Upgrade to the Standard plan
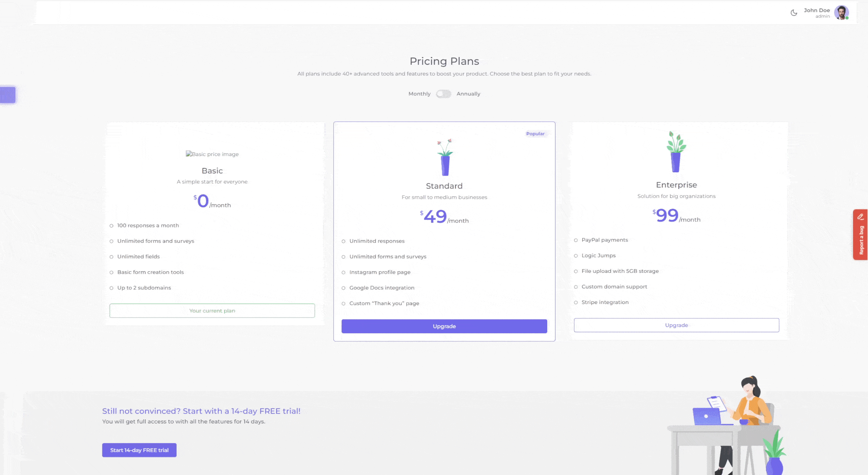Image resolution: width=868 pixels, height=475 pixels. pyautogui.click(x=444, y=326)
